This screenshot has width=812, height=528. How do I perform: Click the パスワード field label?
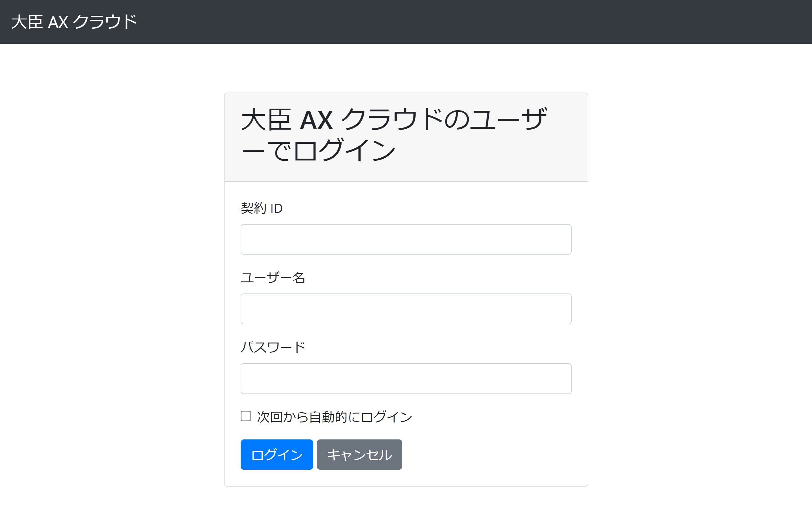[x=273, y=347]
